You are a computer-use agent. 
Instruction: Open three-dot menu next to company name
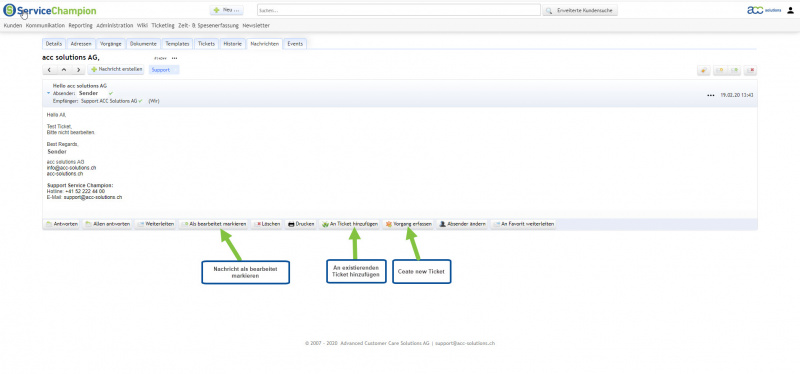pyautogui.click(x=174, y=58)
